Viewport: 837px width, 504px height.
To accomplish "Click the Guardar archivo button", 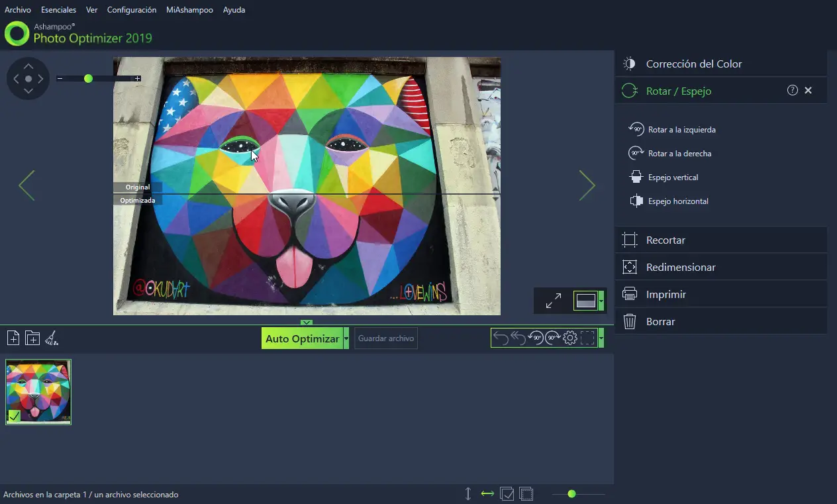I will coord(386,338).
